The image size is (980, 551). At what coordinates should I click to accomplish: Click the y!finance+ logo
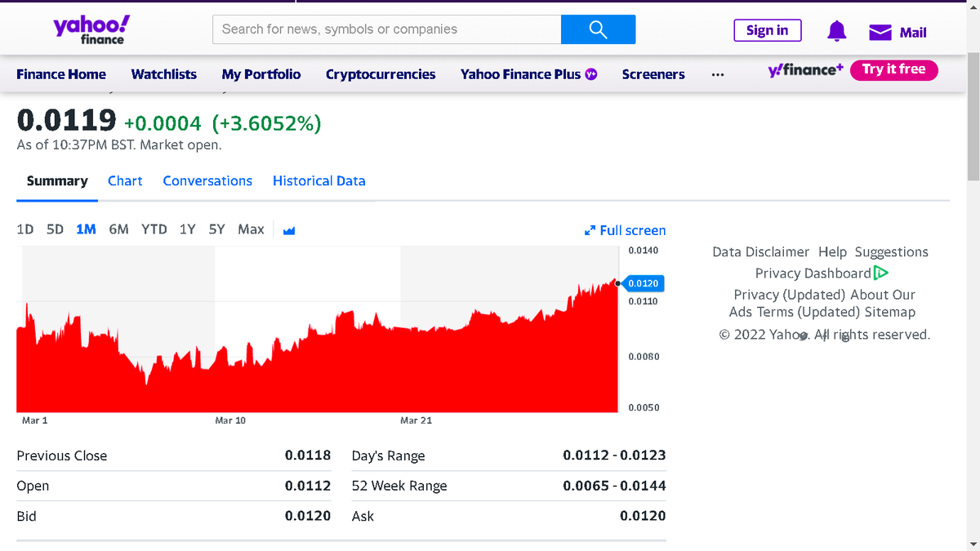[x=805, y=70]
